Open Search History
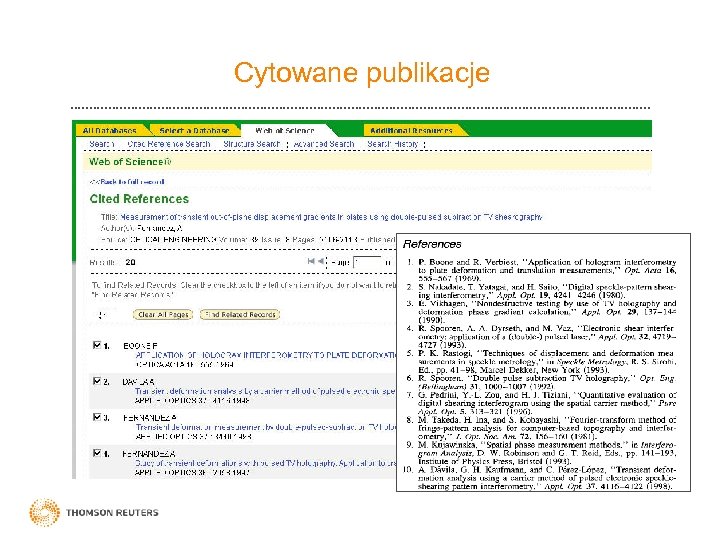Viewport: 720px width, 540px height. [x=393, y=144]
